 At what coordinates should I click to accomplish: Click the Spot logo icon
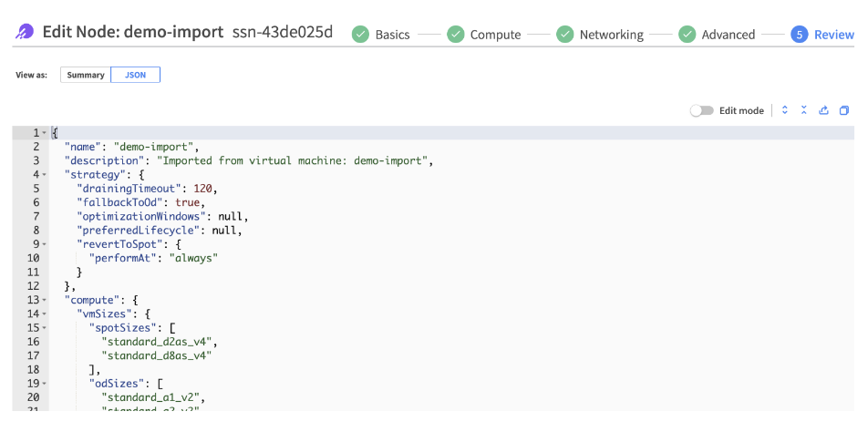(25, 33)
